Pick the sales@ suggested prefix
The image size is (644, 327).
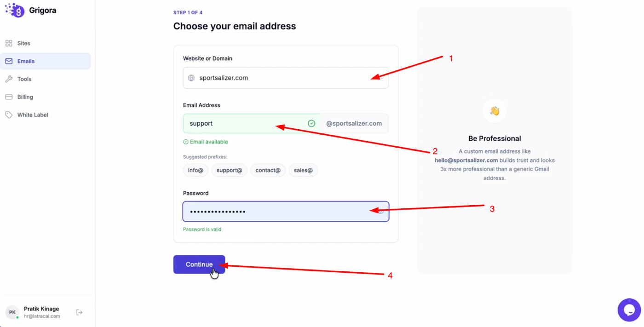303,170
